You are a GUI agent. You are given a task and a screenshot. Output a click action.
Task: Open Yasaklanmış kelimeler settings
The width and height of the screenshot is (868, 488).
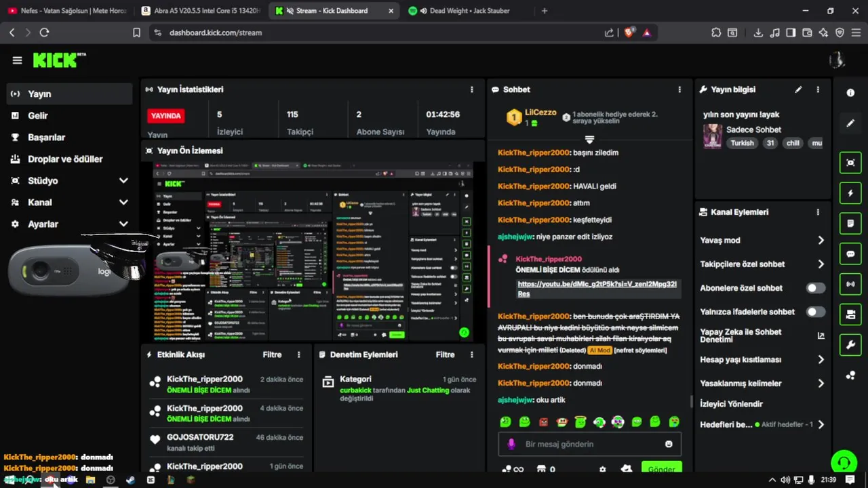[762, 384]
